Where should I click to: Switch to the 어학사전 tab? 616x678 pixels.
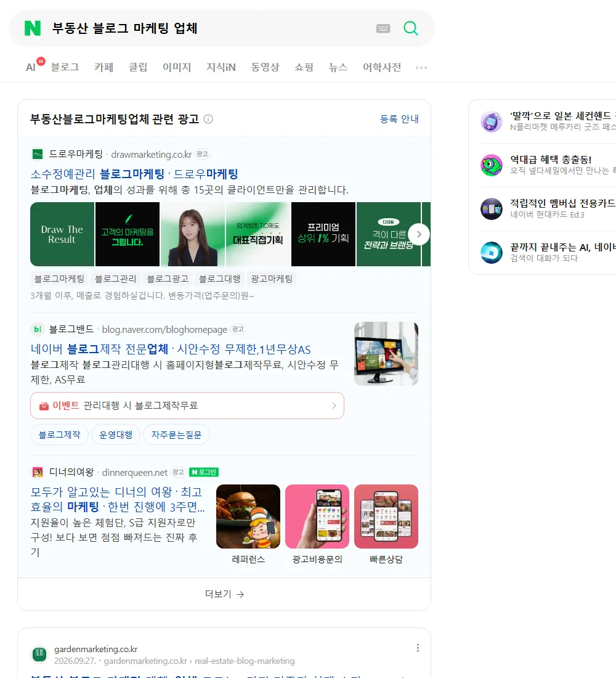tap(382, 67)
